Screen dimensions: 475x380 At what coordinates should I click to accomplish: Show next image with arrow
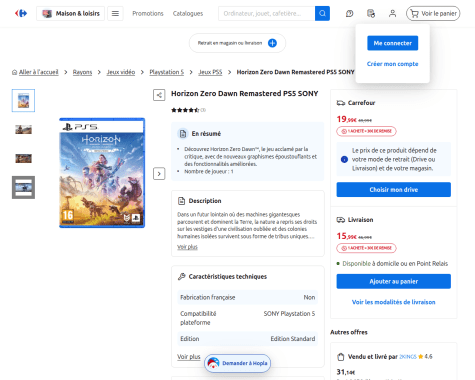159,174
